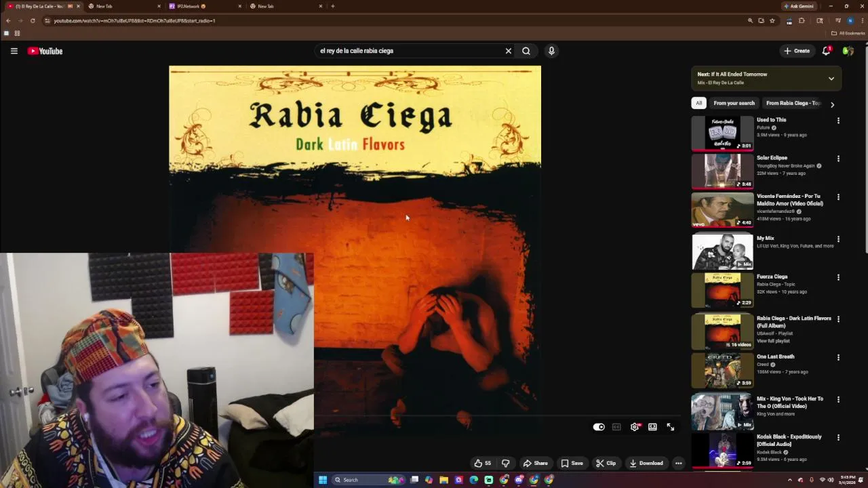Screen dimensions: 868x488
Task: Open the taskbar clock and date
Action: (848, 480)
